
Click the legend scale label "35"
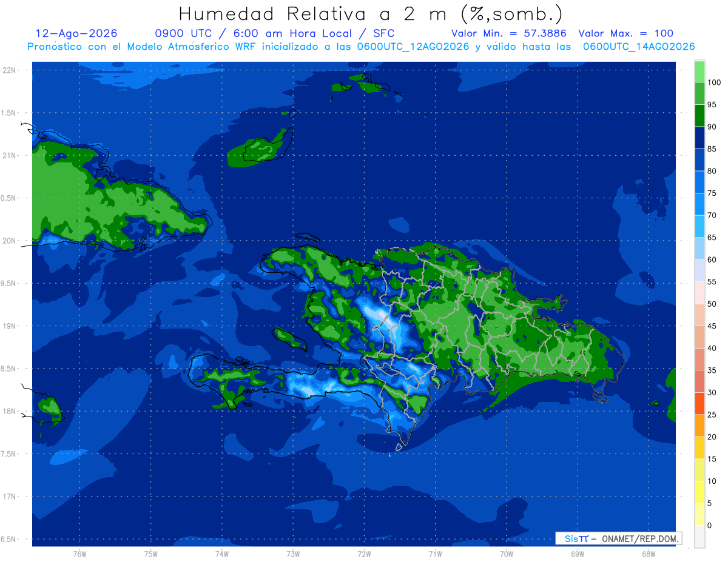click(712, 370)
